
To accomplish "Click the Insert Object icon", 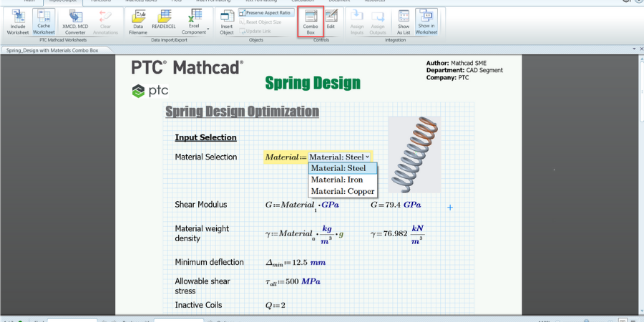I will click(226, 21).
